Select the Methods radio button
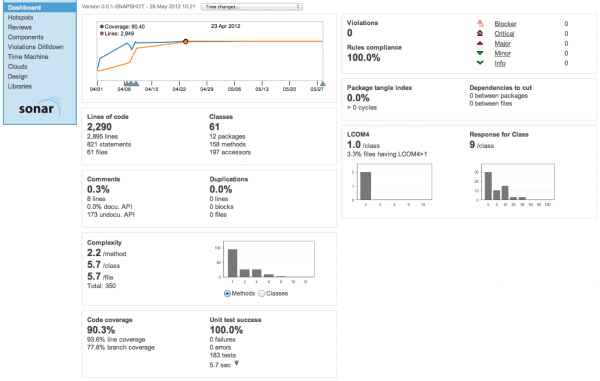 [227, 293]
